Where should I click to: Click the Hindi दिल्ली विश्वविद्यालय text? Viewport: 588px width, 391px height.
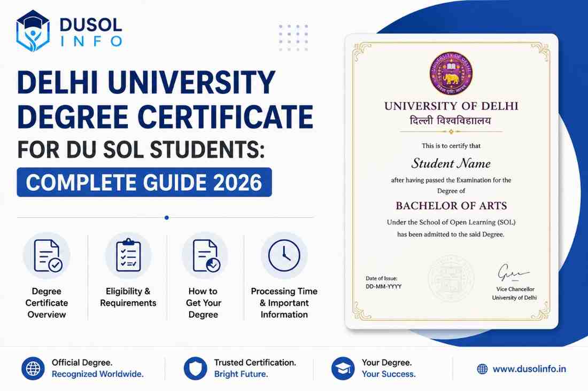pos(451,121)
